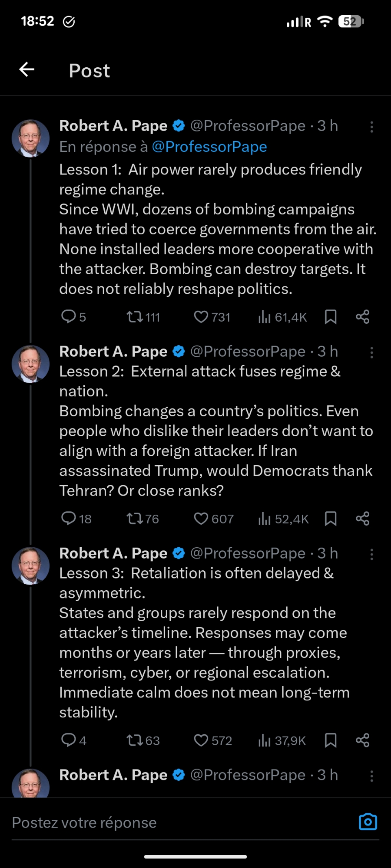Open three-dot menu on Lesson 2 post
The height and width of the screenshot is (868, 391).
[x=371, y=352]
